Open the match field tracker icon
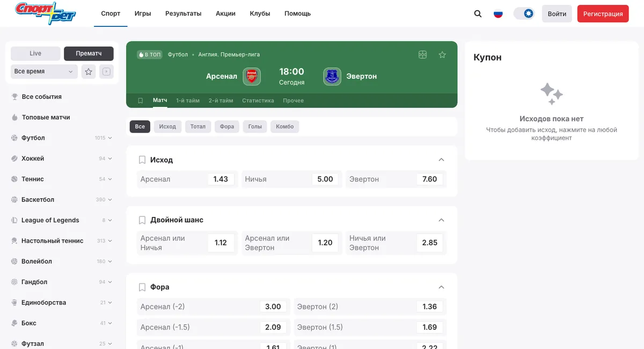The width and height of the screenshot is (644, 349). [x=423, y=55]
